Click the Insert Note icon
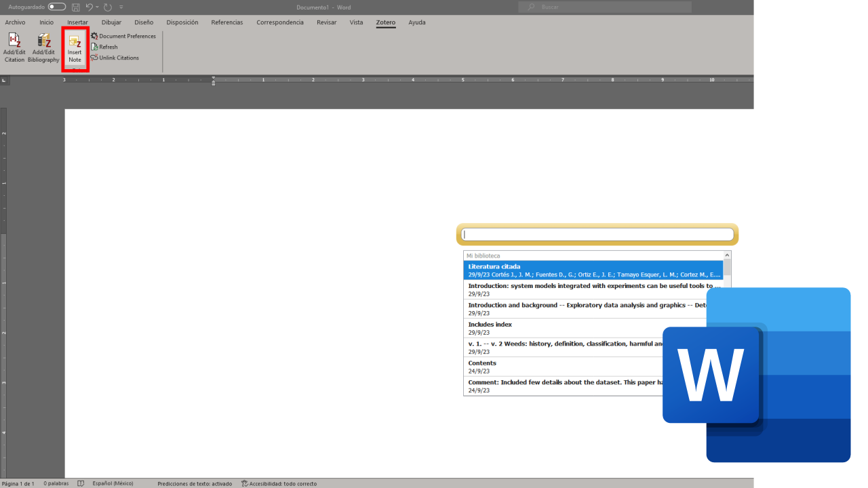The height and width of the screenshot is (488, 868). pos(75,43)
